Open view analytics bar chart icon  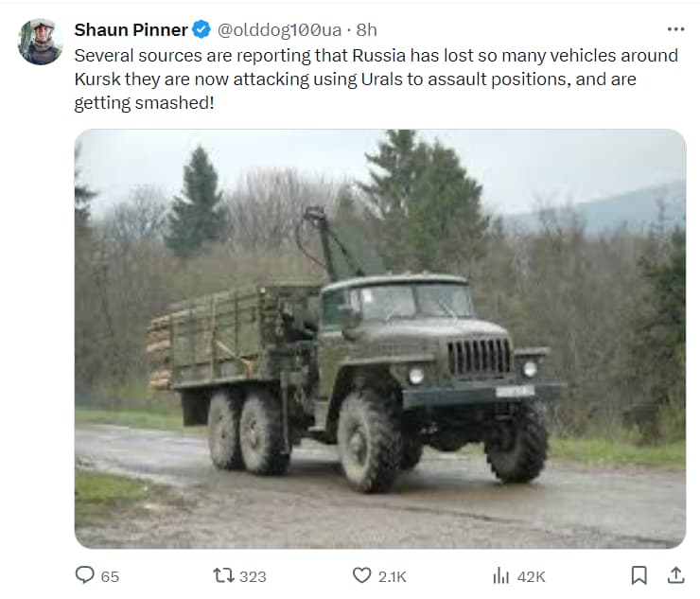(501, 575)
